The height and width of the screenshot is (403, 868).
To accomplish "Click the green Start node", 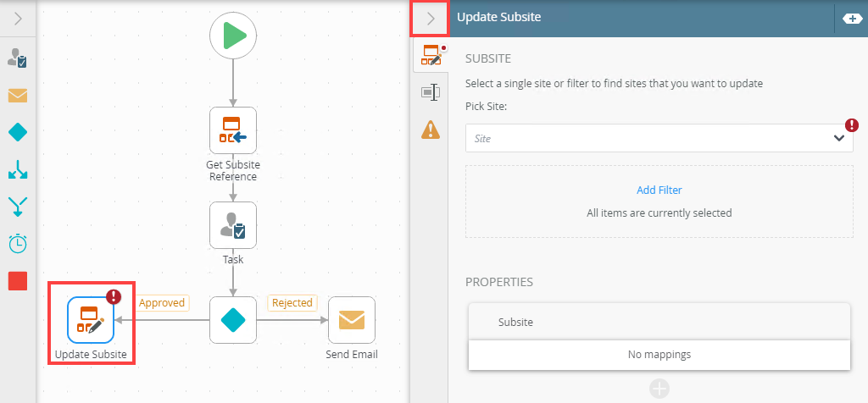I will tap(233, 36).
